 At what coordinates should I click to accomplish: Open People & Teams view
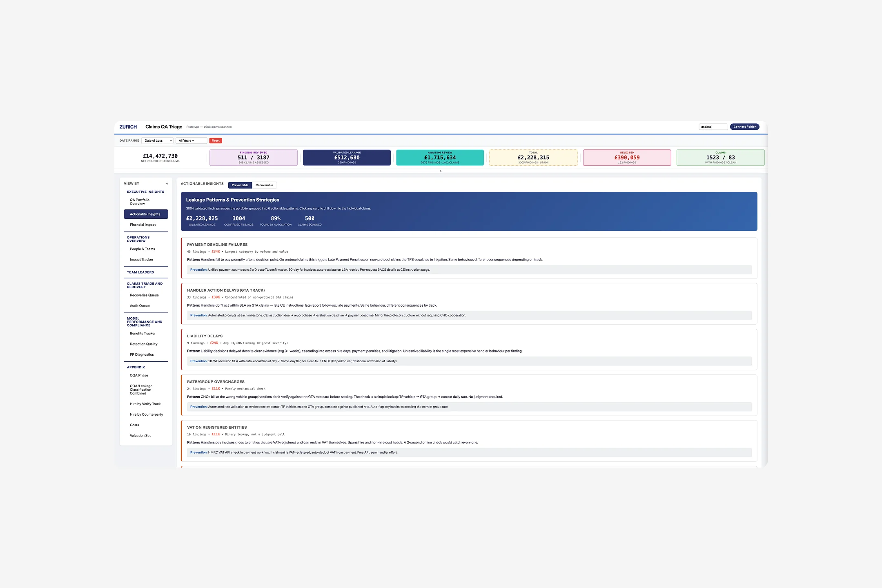(x=146, y=249)
